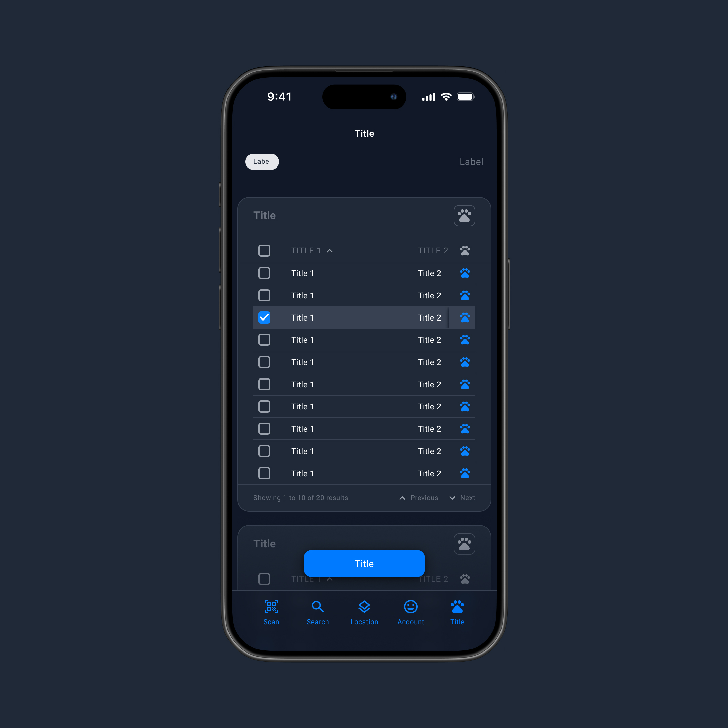Tap the Title action button
The width and height of the screenshot is (728, 728).
[364, 563]
